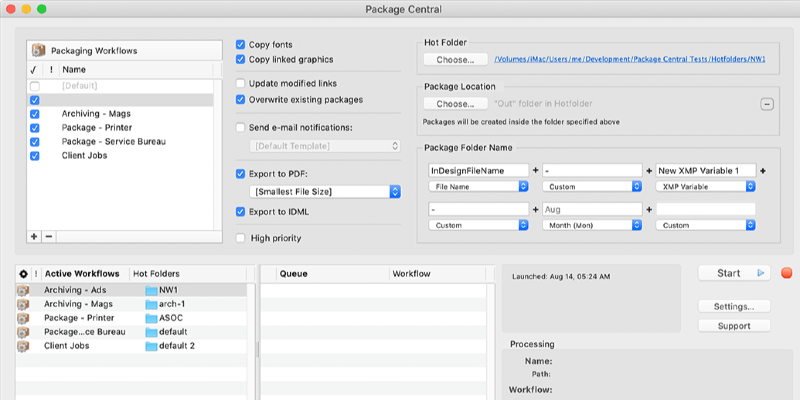Reset Package Location with the minus button
The image size is (800, 400).
[x=767, y=105]
